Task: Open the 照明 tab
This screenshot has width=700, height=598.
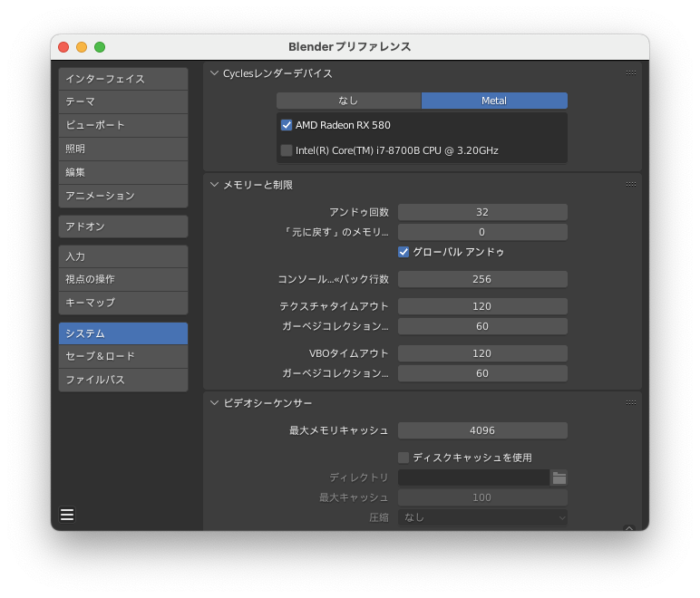Action: (123, 149)
